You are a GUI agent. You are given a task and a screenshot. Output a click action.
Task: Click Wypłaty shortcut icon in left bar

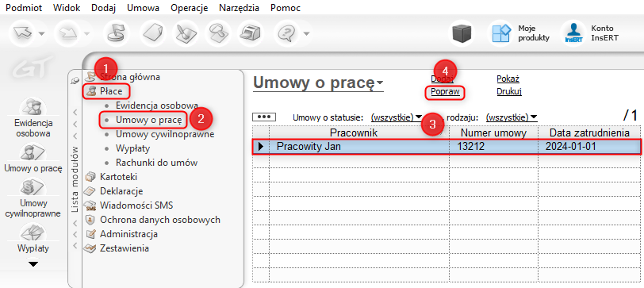tap(33, 232)
